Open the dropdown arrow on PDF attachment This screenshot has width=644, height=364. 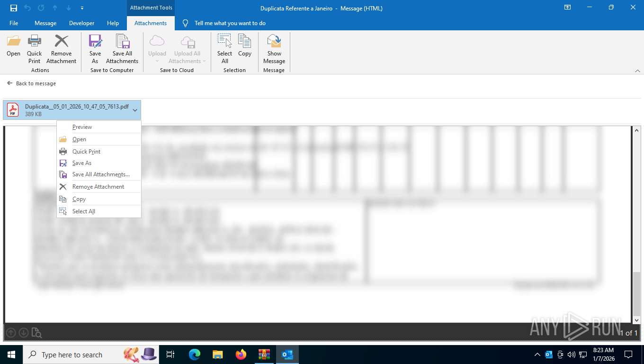point(135,110)
